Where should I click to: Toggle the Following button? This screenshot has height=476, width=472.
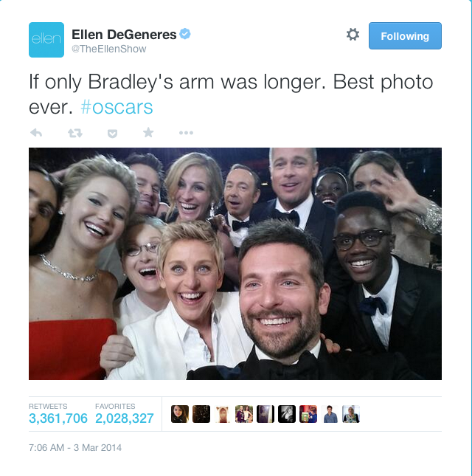coord(405,36)
